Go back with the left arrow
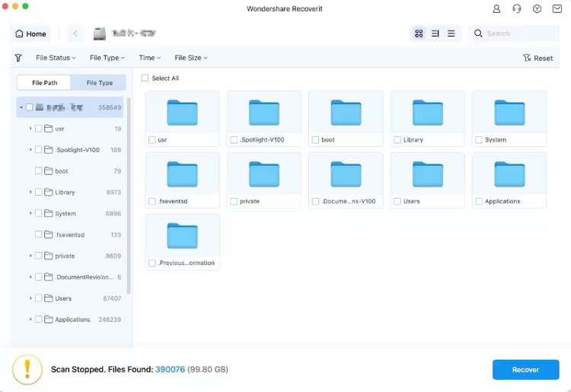 tap(75, 33)
